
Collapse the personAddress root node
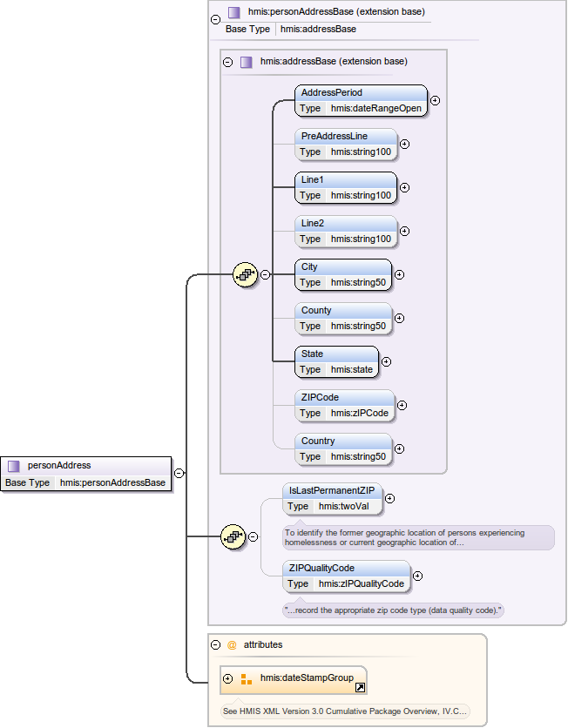click(179, 474)
